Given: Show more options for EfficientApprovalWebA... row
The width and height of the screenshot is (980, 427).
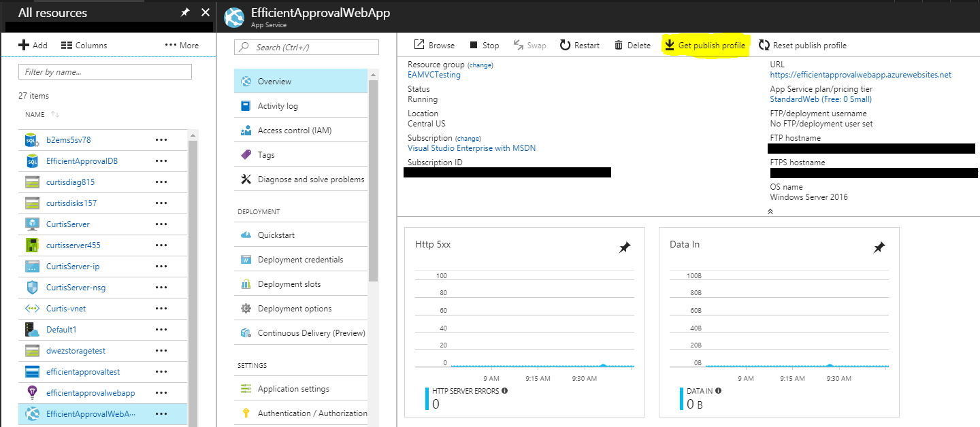Looking at the screenshot, I should point(161,414).
